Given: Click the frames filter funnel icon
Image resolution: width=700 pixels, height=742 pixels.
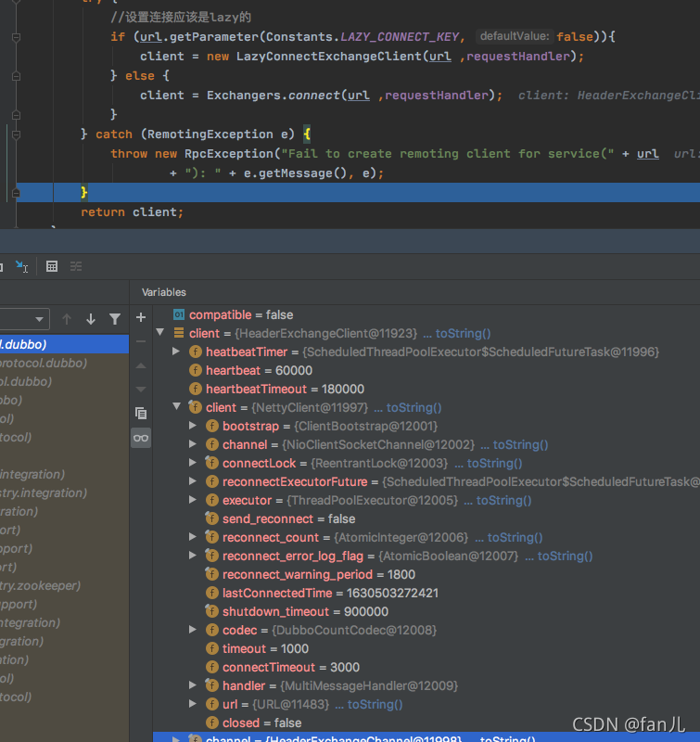Looking at the screenshot, I should (115, 319).
